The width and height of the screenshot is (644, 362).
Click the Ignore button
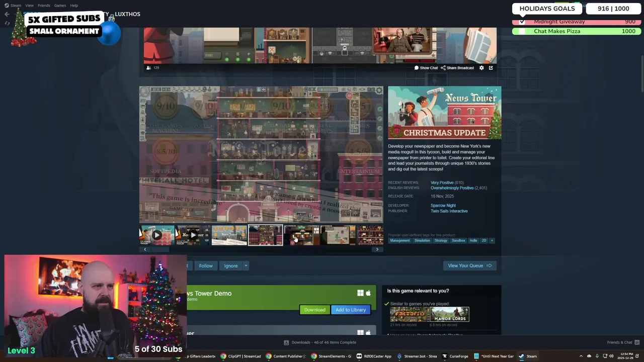click(231, 266)
